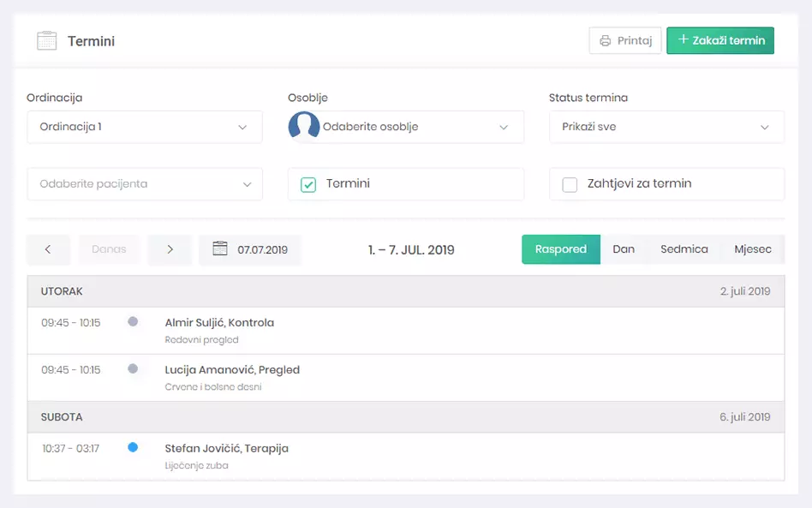The image size is (812, 508).
Task: Uncheck the Termini checkbox
Action: pos(308,184)
